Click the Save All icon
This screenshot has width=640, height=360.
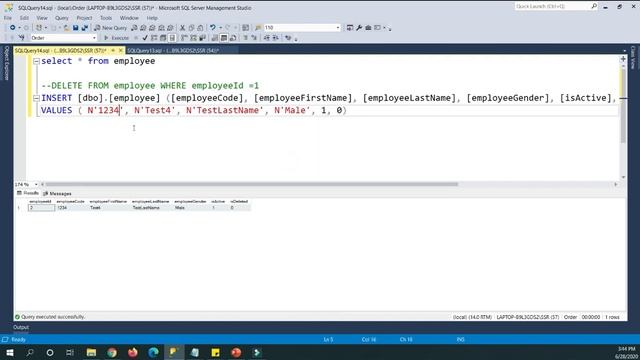click(x=84, y=28)
